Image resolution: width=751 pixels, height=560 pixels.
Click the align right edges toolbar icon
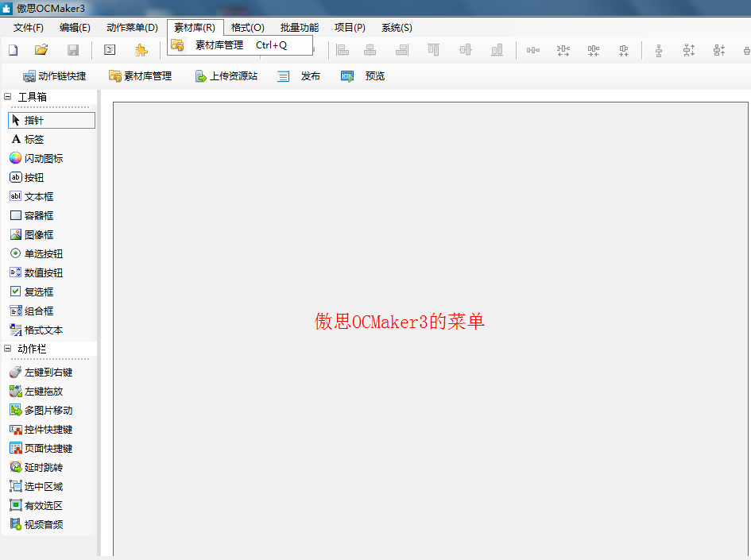click(402, 50)
